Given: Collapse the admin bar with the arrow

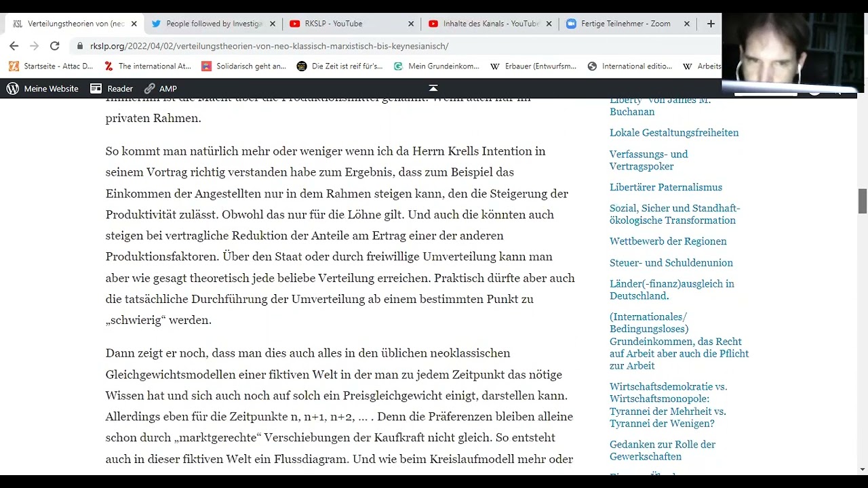Looking at the screenshot, I should [x=433, y=88].
